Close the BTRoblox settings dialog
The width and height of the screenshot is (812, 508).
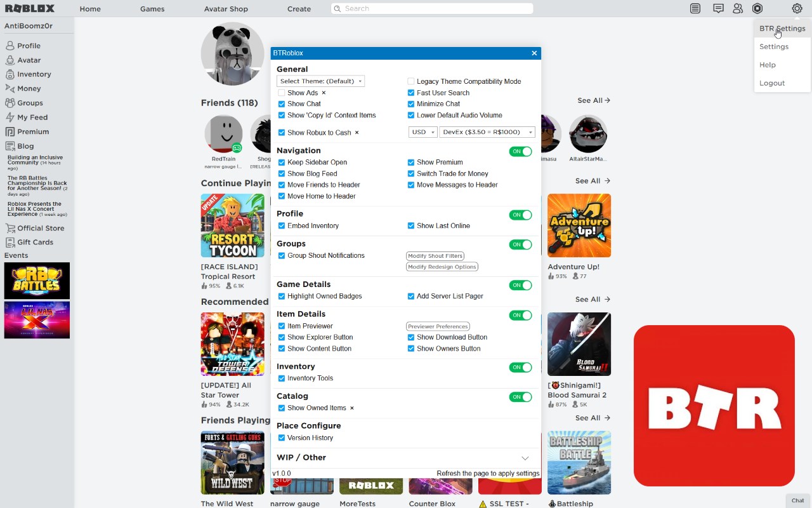point(534,53)
